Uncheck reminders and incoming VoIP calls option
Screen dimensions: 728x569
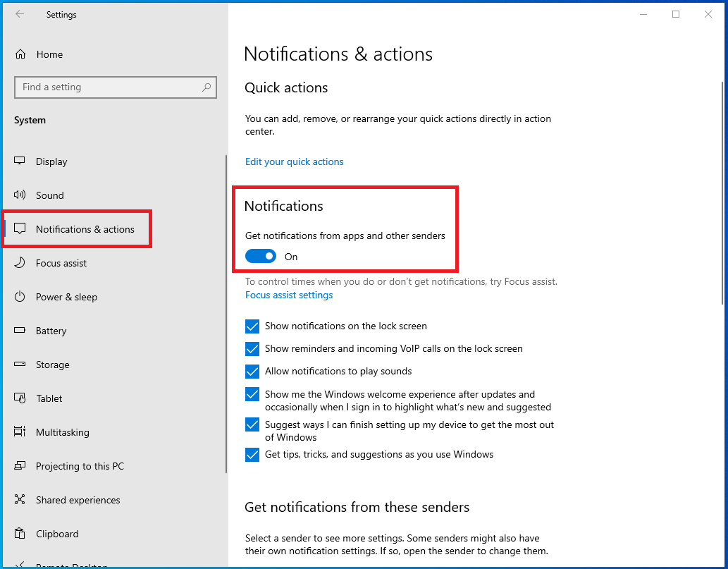coord(252,349)
